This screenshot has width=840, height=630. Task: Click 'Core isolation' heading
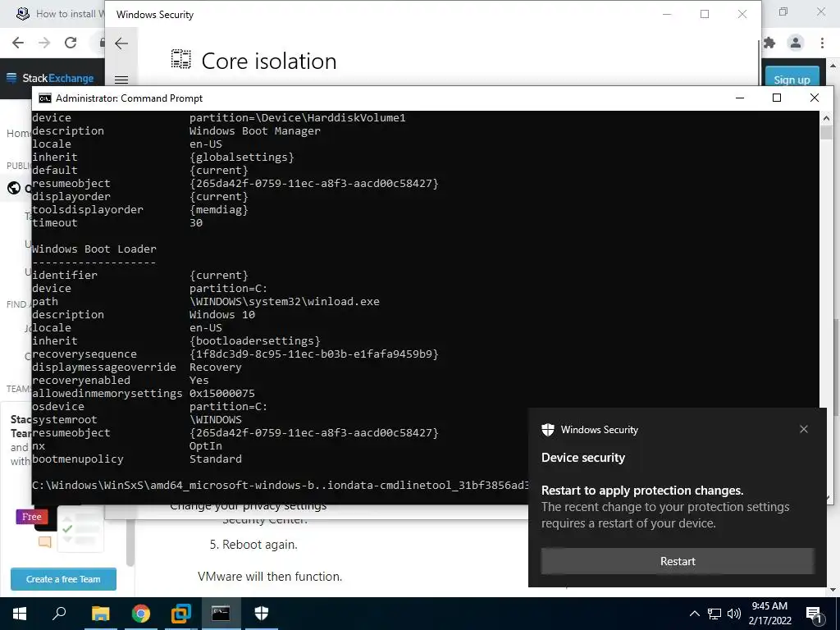pyautogui.click(x=269, y=61)
